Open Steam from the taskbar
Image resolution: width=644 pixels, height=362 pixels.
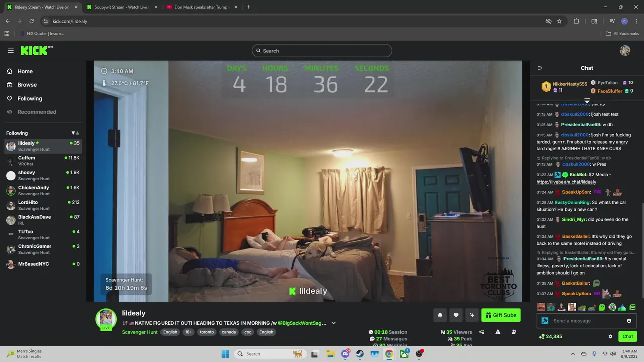pos(360,354)
